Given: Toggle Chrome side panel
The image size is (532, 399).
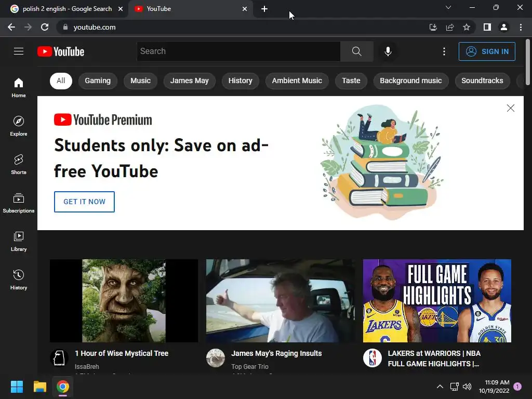Looking at the screenshot, I should tap(487, 27).
